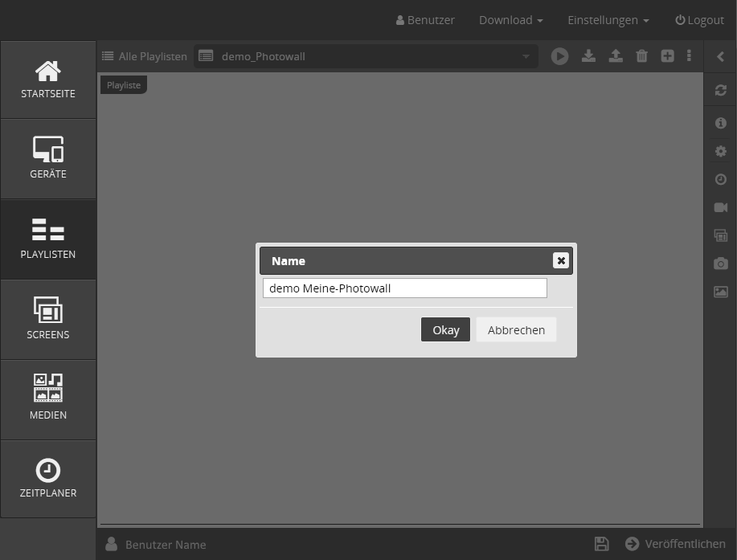Confirm the name with Okay button
The height and width of the screenshot is (560, 737).
pyautogui.click(x=445, y=329)
